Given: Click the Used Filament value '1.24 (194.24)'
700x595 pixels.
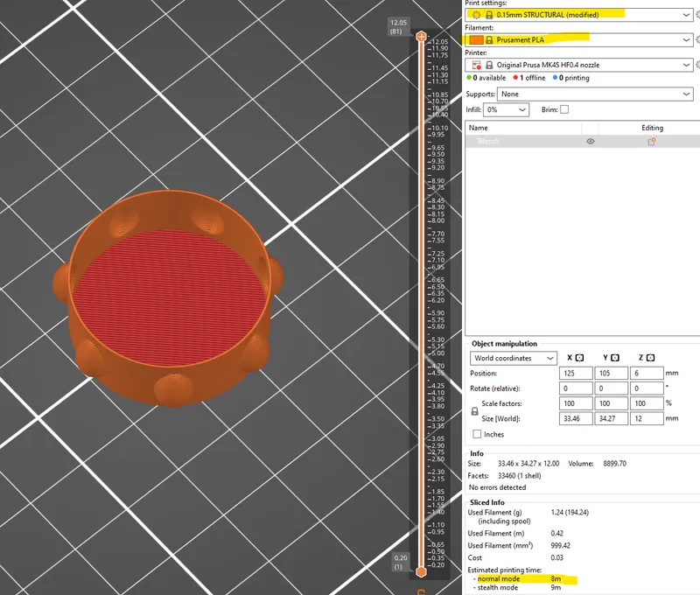Looking at the screenshot, I should click(x=570, y=513).
